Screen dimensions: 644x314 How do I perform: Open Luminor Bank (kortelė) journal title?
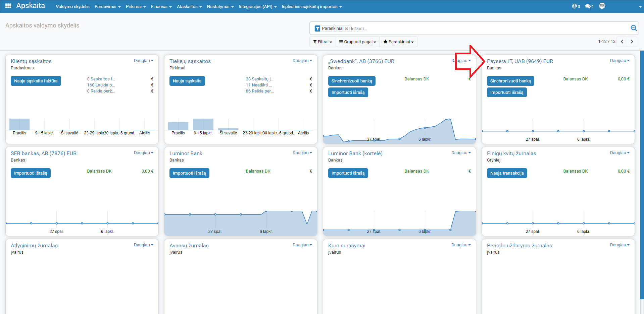pyautogui.click(x=355, y=153)
